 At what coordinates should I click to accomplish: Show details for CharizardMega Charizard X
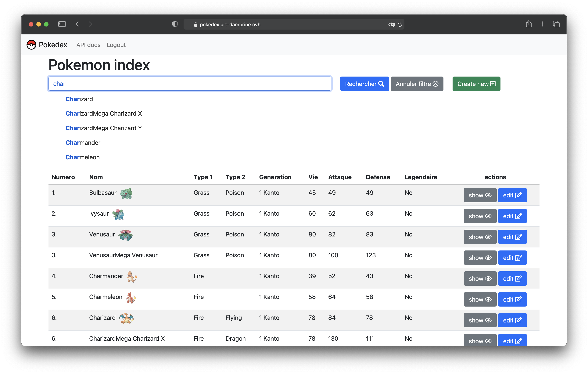[480, 340]
